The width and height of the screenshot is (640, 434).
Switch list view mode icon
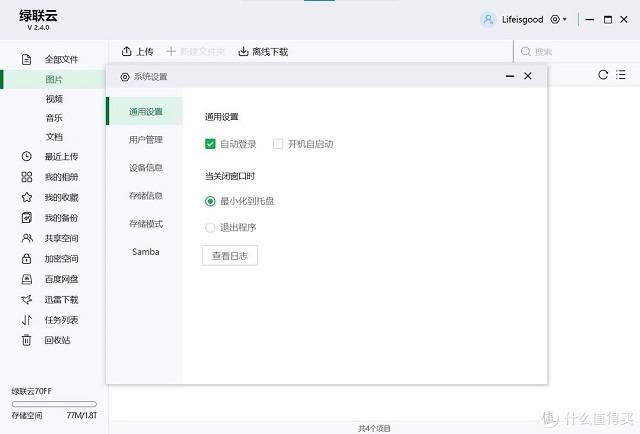click(x=621, y=75)
